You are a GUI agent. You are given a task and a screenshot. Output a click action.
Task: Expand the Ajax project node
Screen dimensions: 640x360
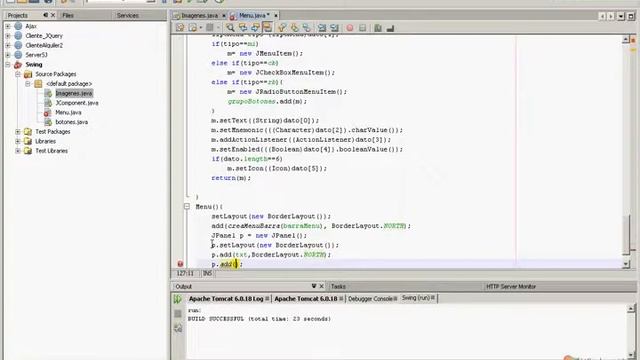pyautogui.click(x=8, y=26)
